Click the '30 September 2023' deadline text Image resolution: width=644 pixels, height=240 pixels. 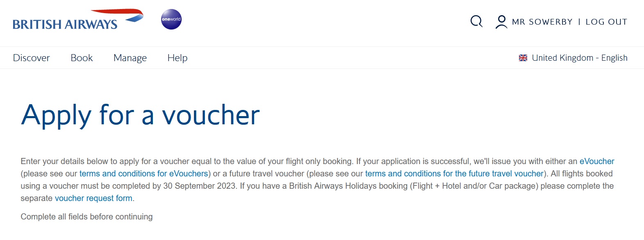200,186
